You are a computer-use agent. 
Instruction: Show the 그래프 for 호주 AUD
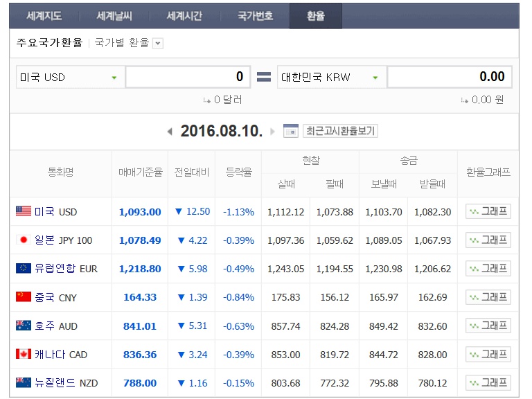[488, 326]
